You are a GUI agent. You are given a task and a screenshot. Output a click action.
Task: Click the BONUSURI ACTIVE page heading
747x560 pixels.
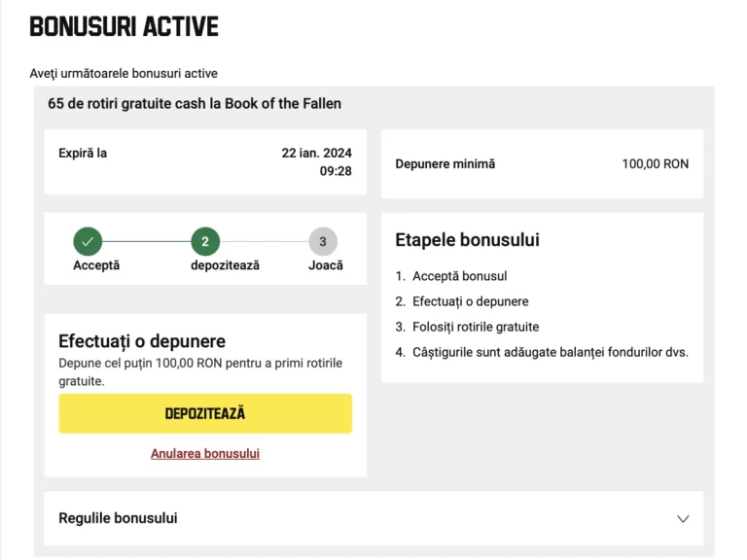click(124, 26)
